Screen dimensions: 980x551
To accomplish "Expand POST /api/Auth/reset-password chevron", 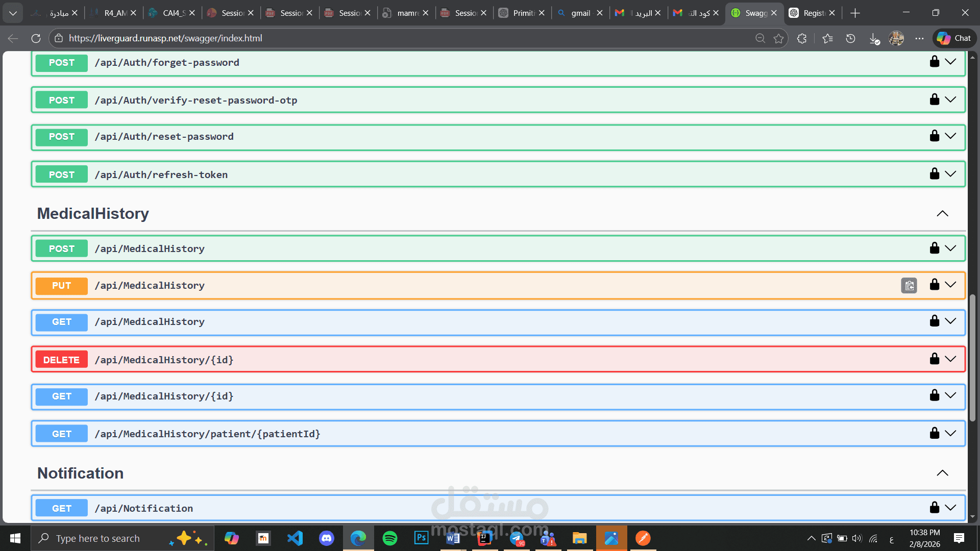I will 950,136.
